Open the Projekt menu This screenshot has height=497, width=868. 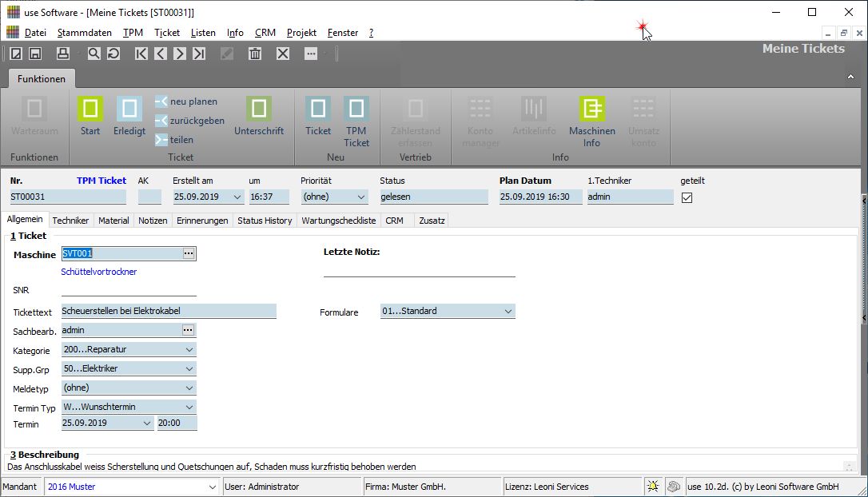click(301, 33)
